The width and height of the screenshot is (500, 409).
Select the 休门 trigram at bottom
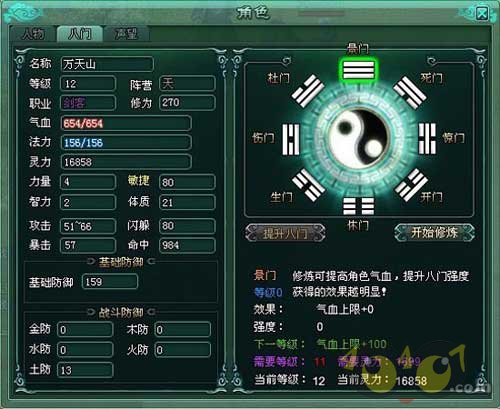coord(359,206)
